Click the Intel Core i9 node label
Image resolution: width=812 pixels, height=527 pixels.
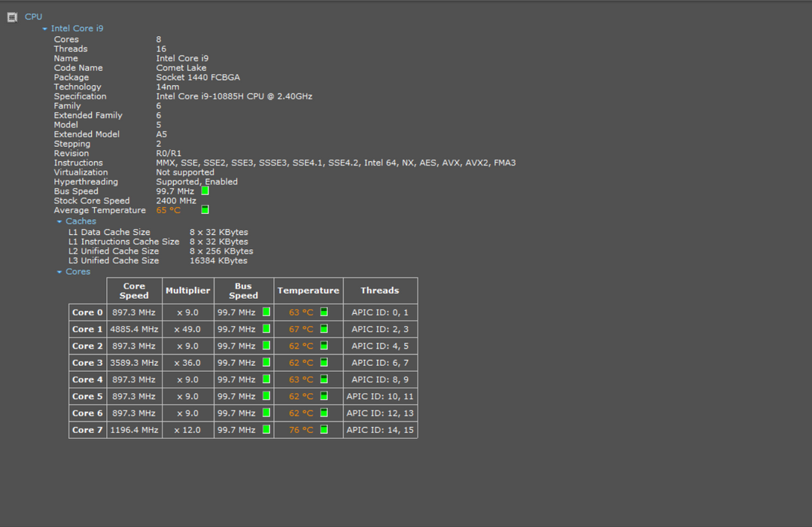pos(78,29)
